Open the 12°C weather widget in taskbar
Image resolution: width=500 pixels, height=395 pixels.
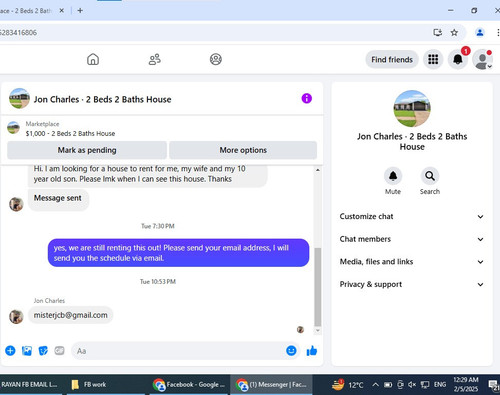tap(348, 385)
